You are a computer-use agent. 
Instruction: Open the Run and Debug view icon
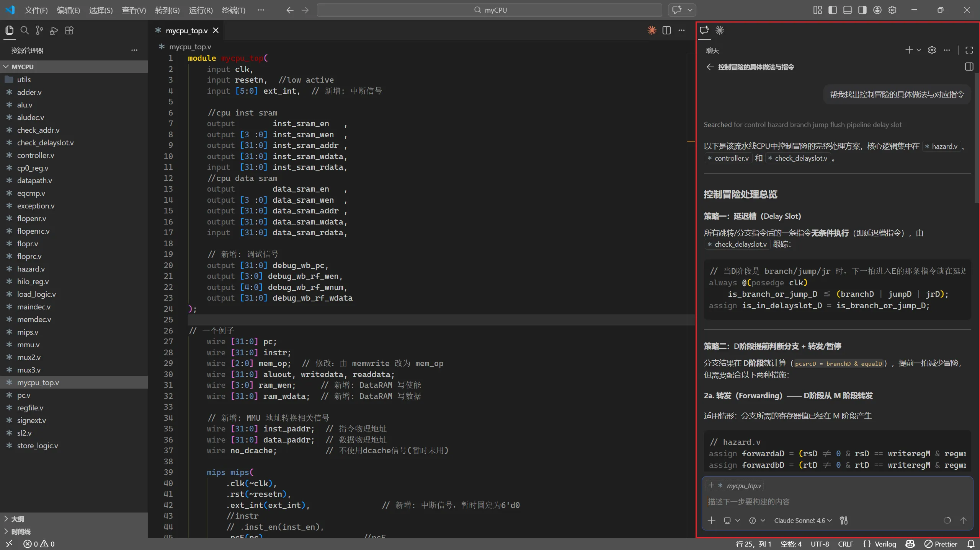point(54,31)
